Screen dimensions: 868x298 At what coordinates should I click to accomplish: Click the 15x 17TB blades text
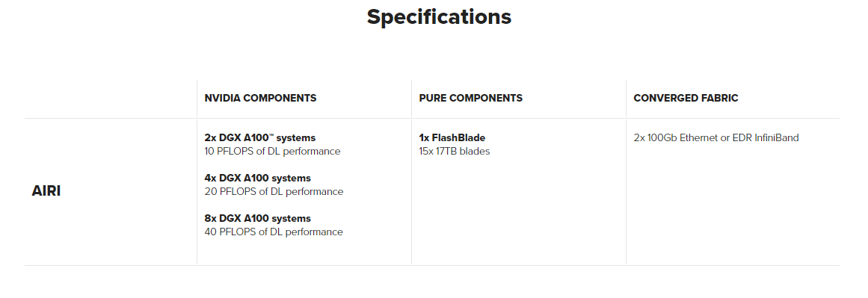(x=455, y=151)
